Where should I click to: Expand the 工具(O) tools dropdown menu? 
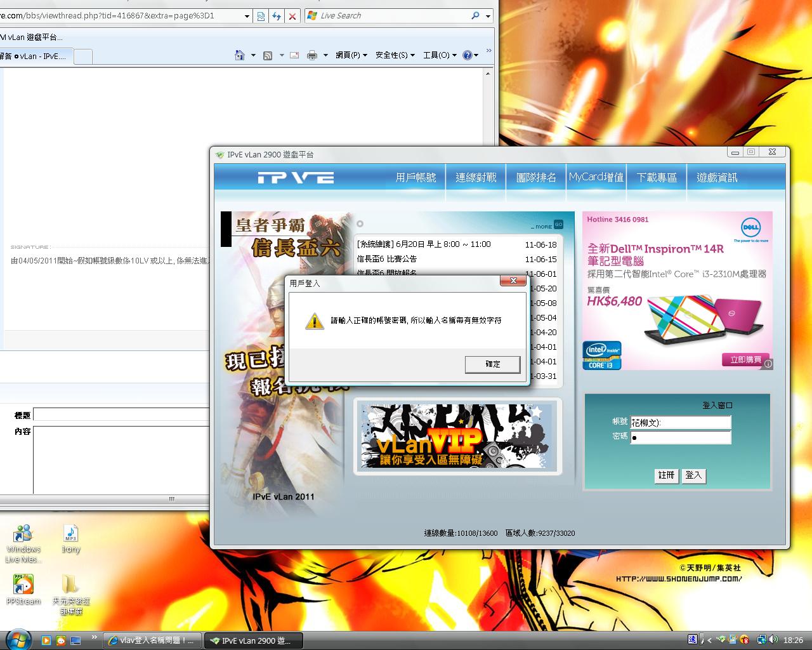point(440,55)
